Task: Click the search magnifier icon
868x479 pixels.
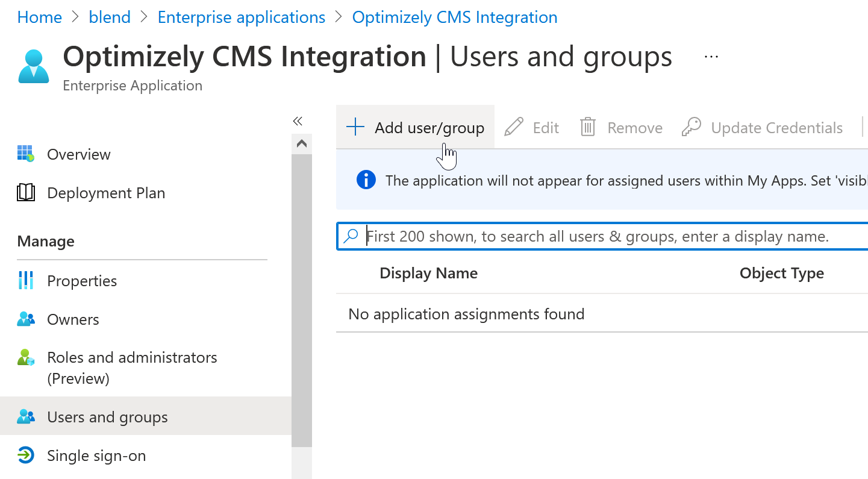Action: point(351,236)
